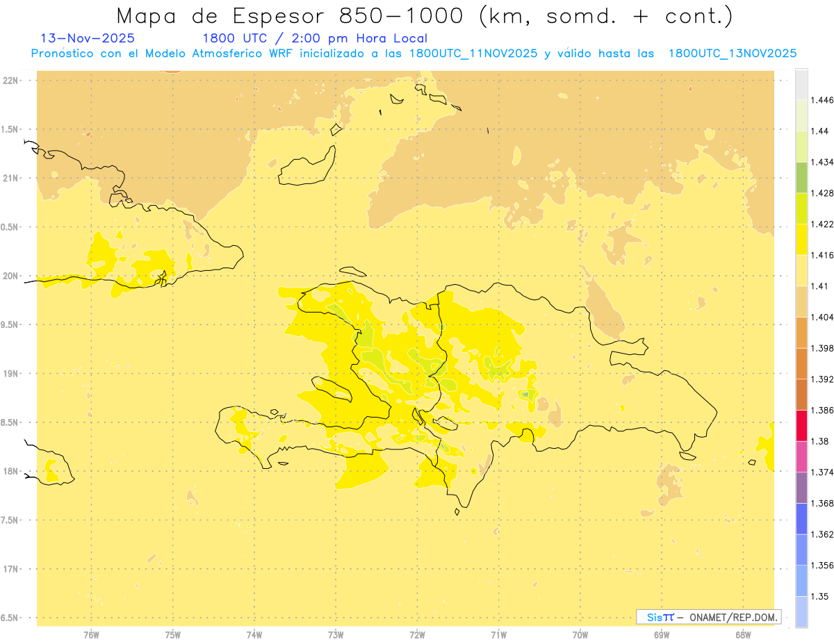The width and height of the screenshot is (834, 644).
Task: Click the "76W" longitude axis label
Action: click(x=91, y=635)
